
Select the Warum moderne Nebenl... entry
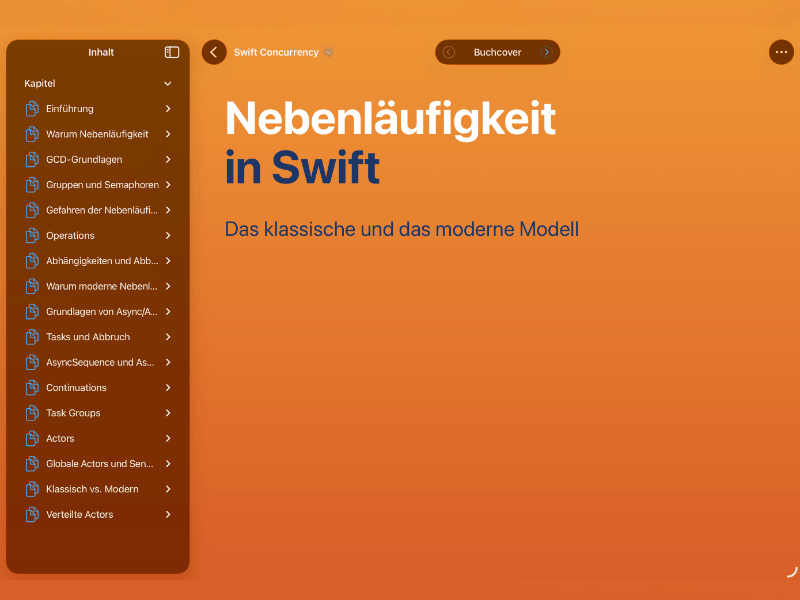click(98, 286)
